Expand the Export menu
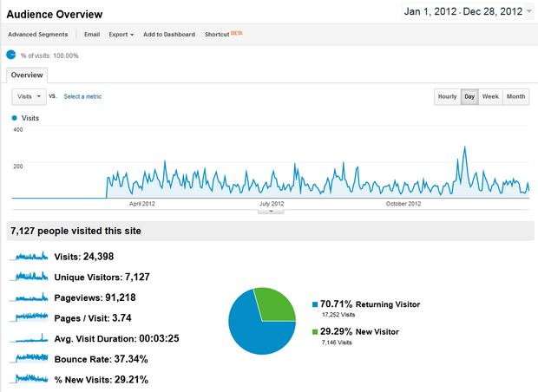Screen dimensions: 538x392 121,35
